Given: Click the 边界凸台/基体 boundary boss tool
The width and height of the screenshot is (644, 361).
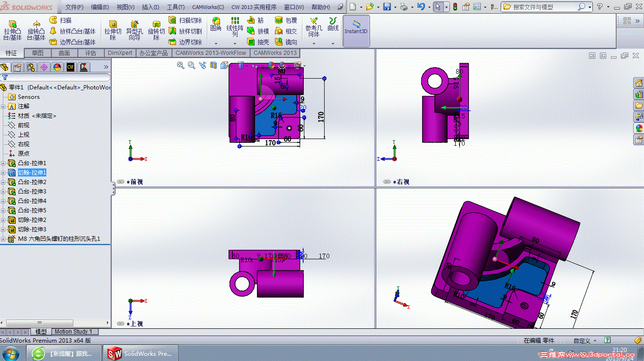Looking at the screenshot, I should click(72, 42).
